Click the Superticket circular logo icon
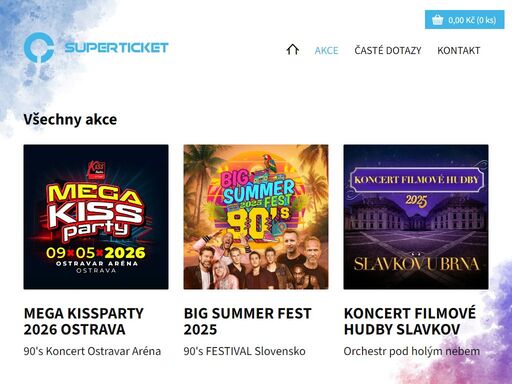The height and width of the screenshot is (384, 512). [39, 47]
